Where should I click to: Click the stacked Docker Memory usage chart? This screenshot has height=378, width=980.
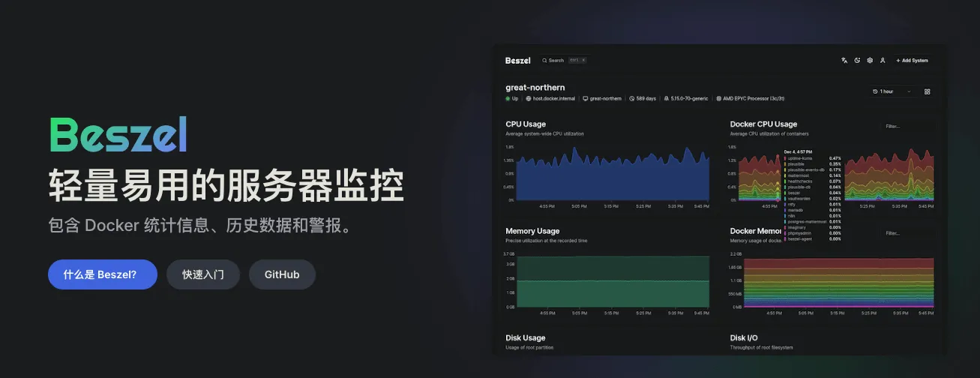pos(838,283)
